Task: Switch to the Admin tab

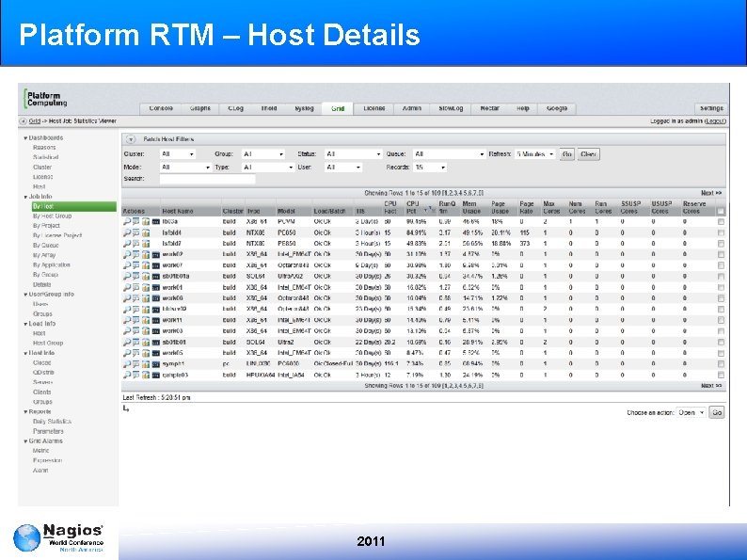Action: (412, 108)
